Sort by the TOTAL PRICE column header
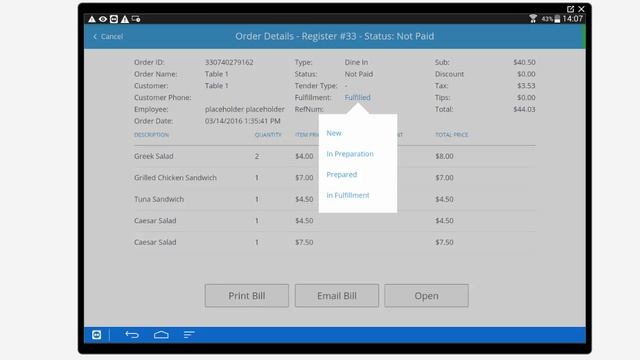 (x=451, y=135)
